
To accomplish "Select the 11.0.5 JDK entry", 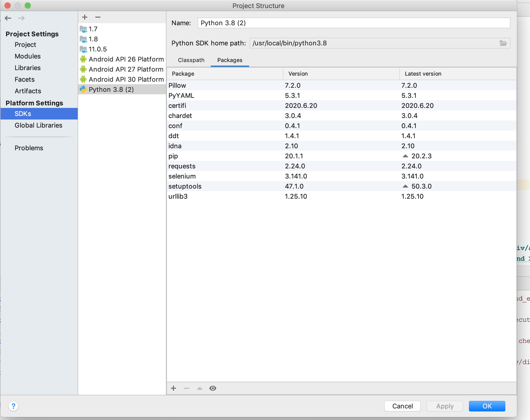I will (122, 49).
